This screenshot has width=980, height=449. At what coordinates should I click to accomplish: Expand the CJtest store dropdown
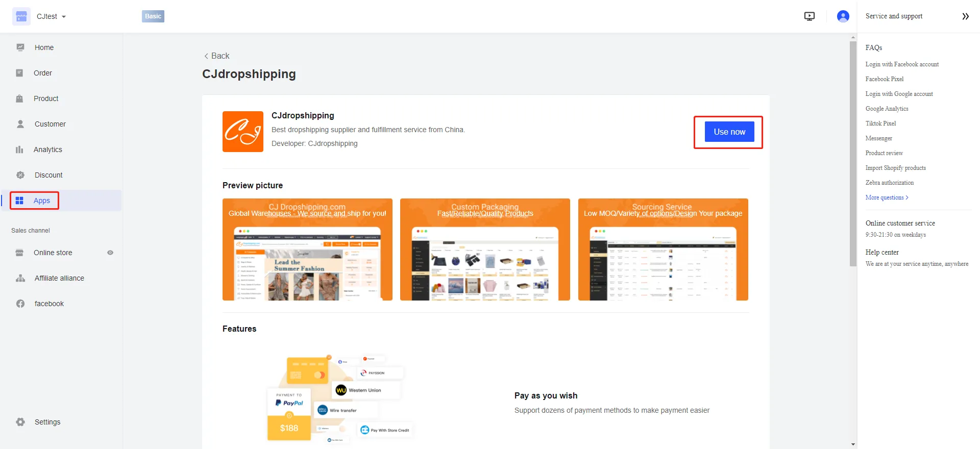(64, 17)
